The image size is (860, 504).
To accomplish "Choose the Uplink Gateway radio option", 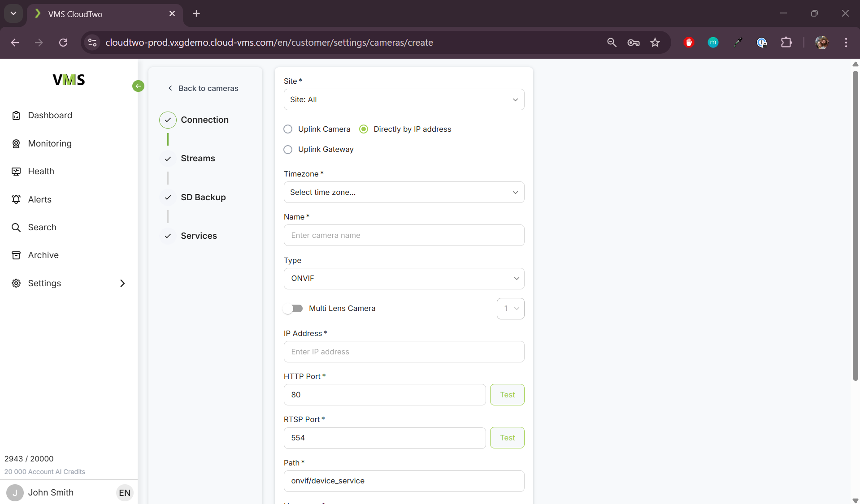I will [288, 150].
